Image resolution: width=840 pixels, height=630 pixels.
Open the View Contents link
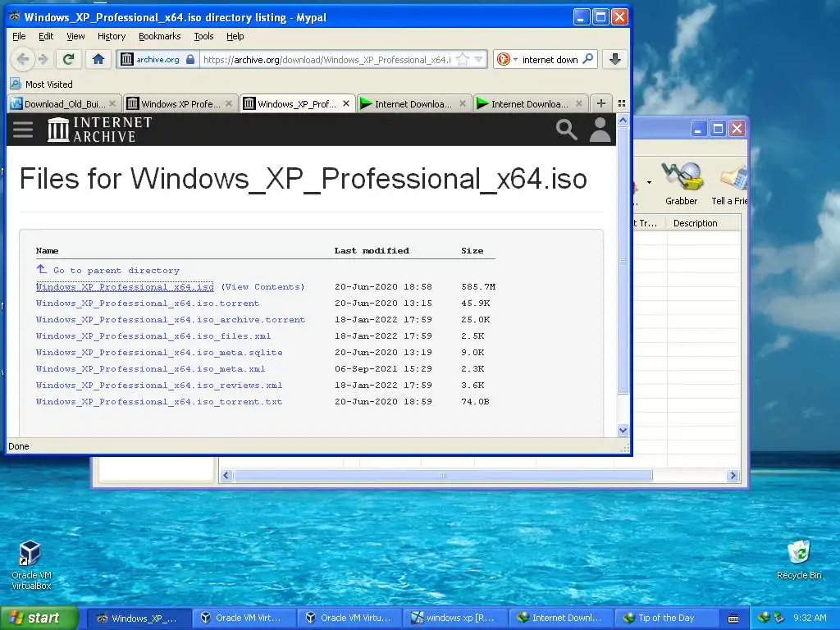pos(262,286)
